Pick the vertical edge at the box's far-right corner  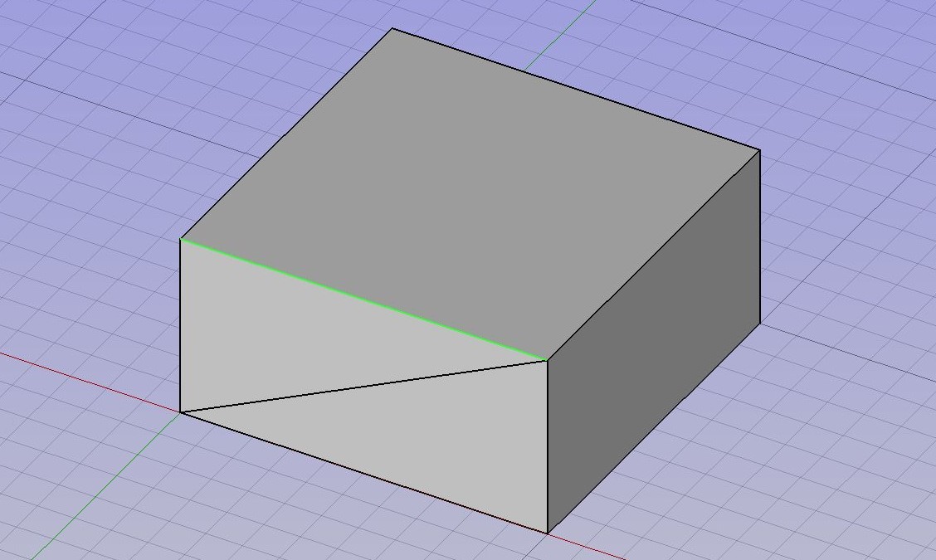[759, 237]
